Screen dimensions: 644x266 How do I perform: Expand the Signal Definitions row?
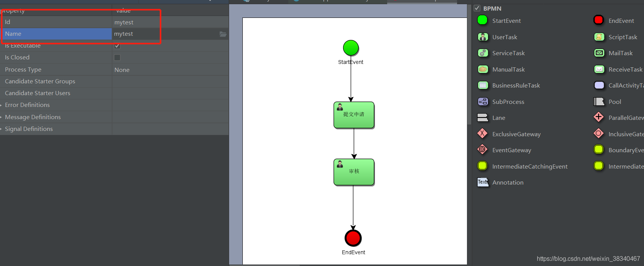coord(1,129)
